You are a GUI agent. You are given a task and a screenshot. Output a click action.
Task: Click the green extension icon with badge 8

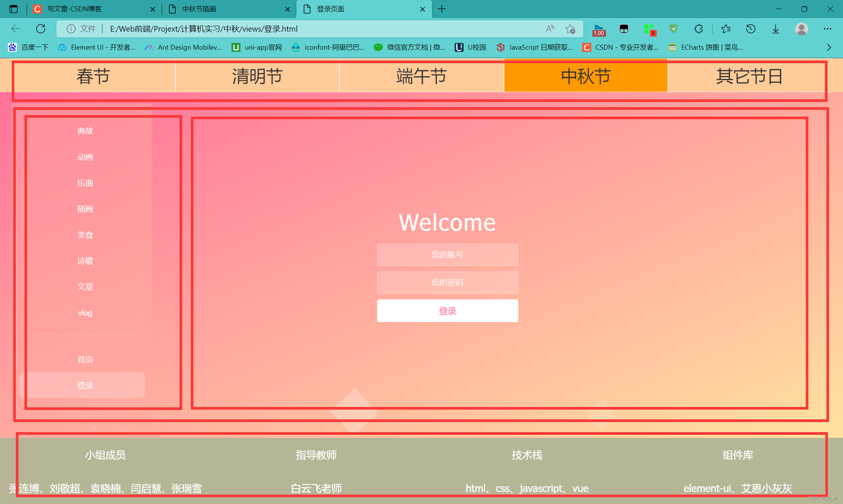click(x=650, y=29)
